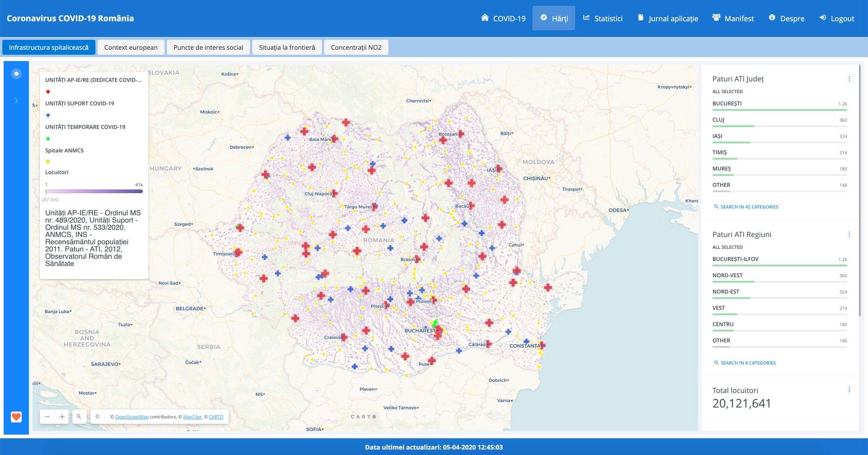Click the red cross marker at Bacău
The image size is (868, 455).
[x=471, y=206]
